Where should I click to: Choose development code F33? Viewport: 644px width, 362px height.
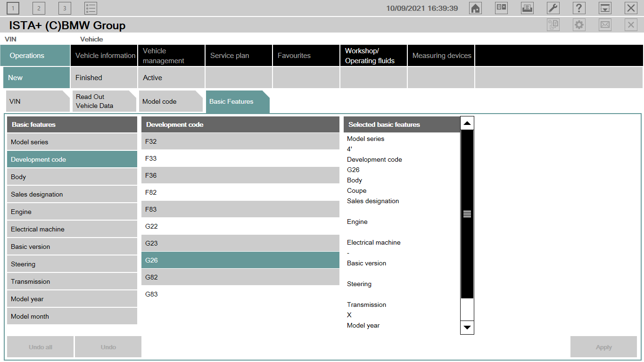click(240, 158)
